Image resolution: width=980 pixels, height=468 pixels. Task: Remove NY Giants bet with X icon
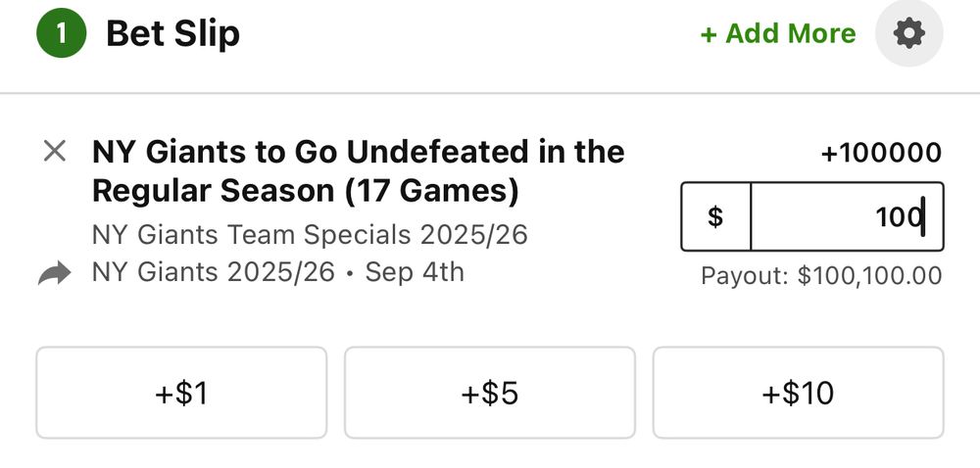[55, 151]
